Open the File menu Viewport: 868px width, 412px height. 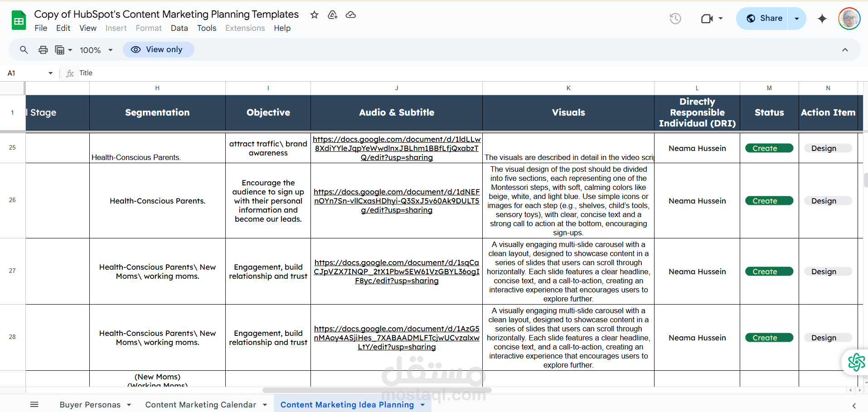(x=41, y=28)
